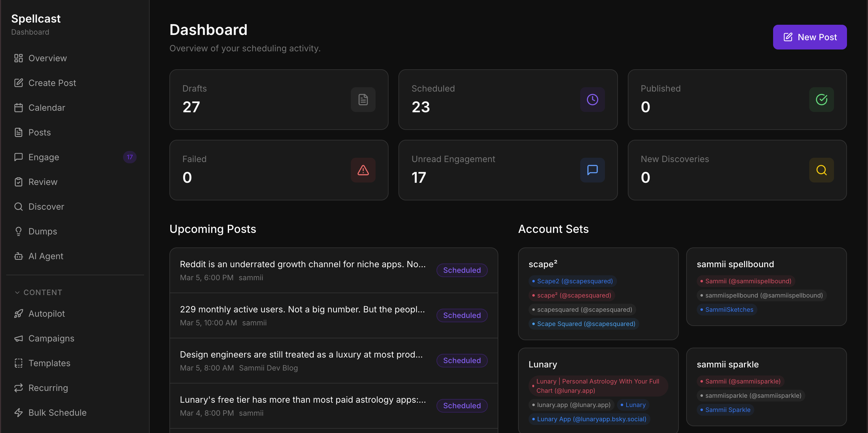Open the Calendar sidebar item
This screenshot has height=433, width=868.
(x=46, y=108)
